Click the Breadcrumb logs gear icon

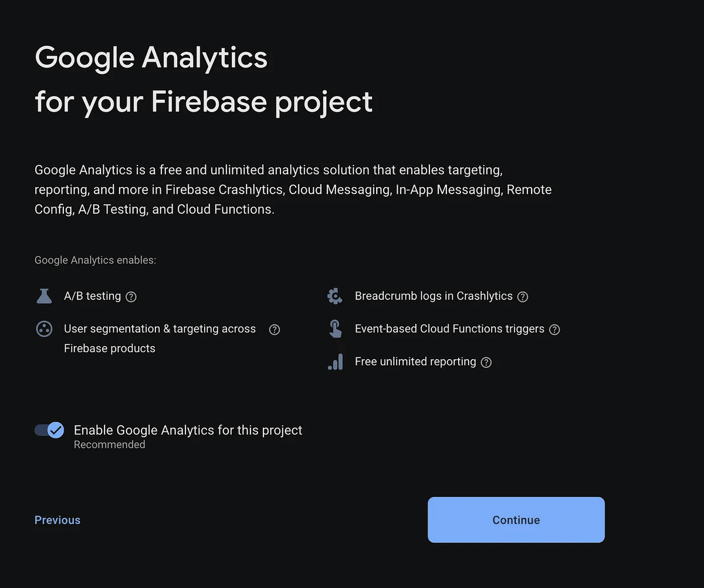335,296
